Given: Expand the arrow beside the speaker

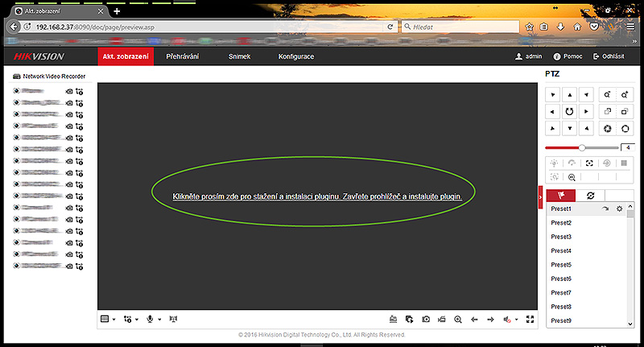Looking at the screenshot, I should 517,320.
